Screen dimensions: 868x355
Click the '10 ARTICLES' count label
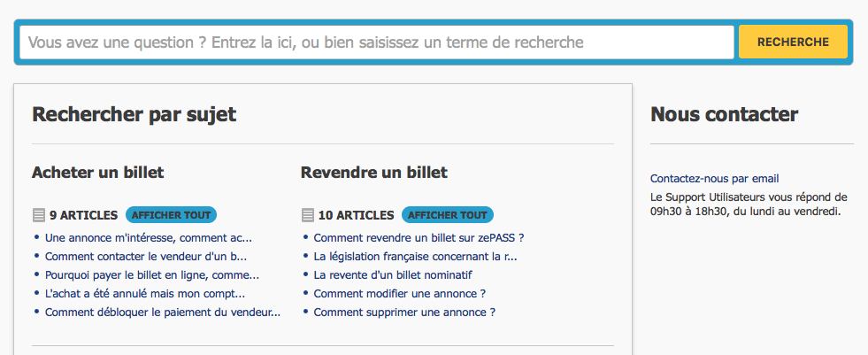click(x=356, y=215)
